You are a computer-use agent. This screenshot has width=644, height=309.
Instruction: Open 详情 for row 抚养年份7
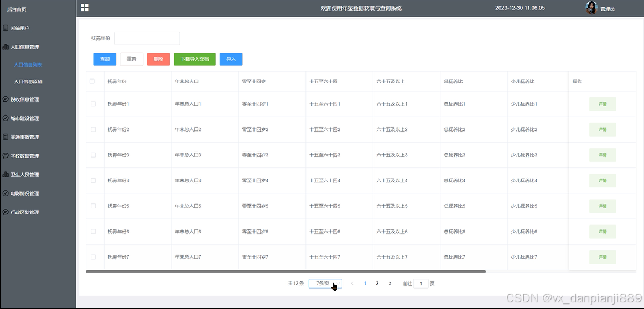(x=603, y=257)
